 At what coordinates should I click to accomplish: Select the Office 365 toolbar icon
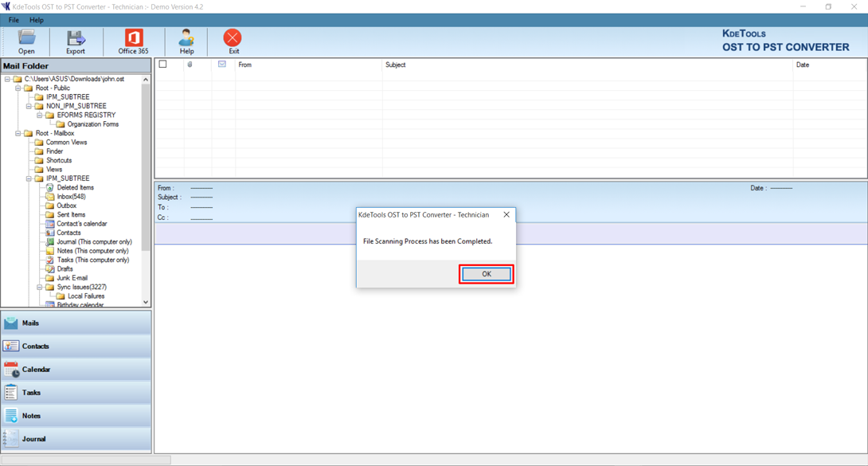coord(133,38)
